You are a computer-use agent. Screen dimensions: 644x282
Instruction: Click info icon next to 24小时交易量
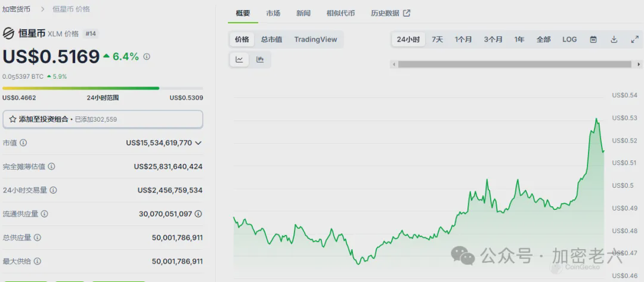click(54, 190)
